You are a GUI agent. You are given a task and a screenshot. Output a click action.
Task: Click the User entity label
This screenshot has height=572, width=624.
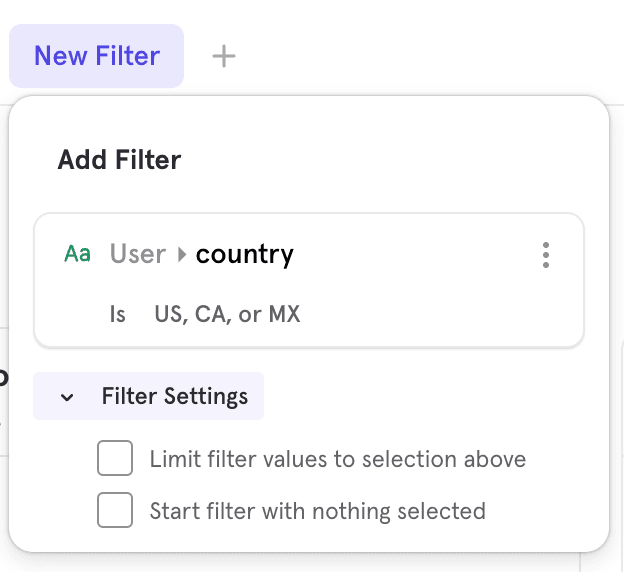pyautogui.click(x=138, y=254)
